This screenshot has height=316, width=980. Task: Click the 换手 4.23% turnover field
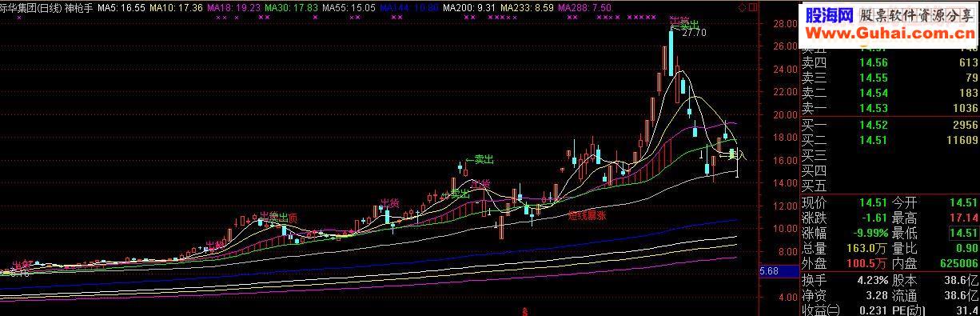pyautogui.click(x=844, y=279)
